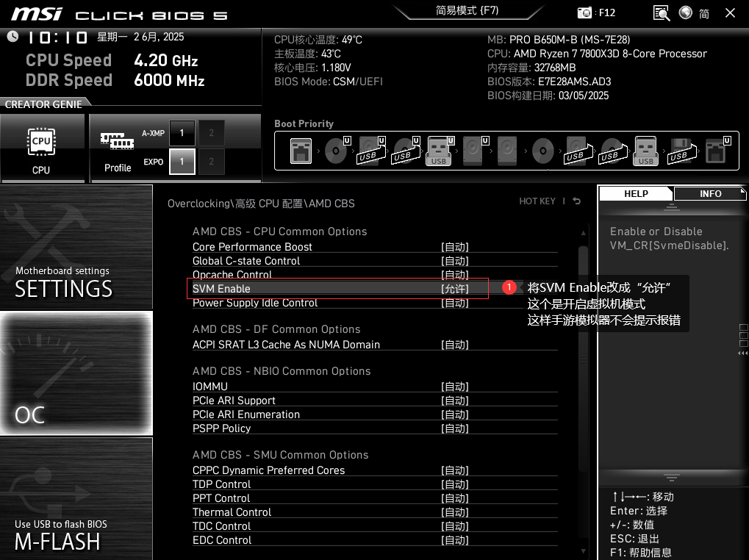Open the IOMMU setting value
Viewport: 749px width, 560px height.
(455, 387)
